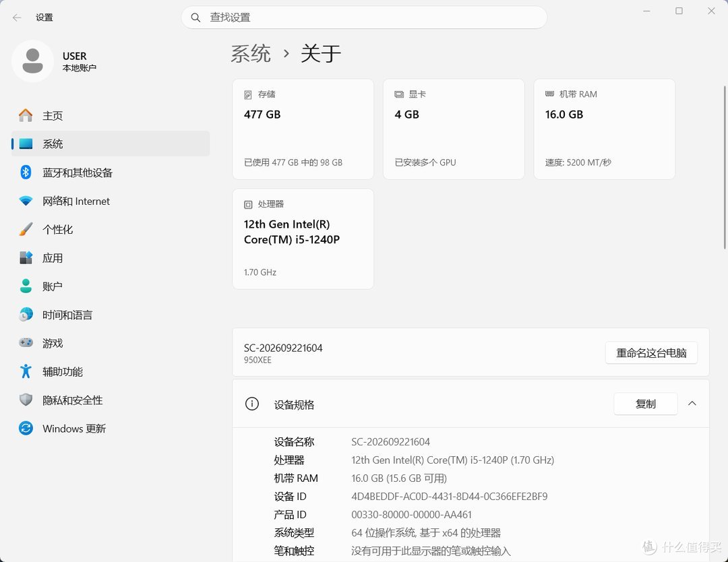Click the USER profile avatar
728x562 pixels.
point(32,61)
